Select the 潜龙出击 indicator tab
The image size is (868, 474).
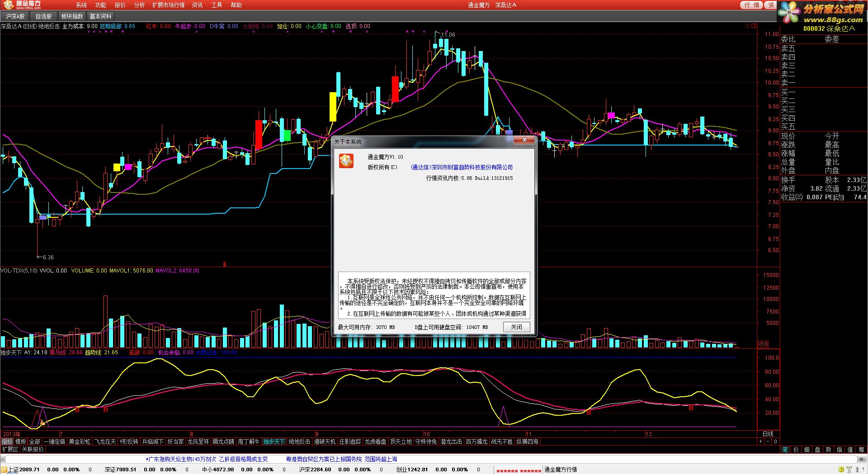click(x=452, y=441)
